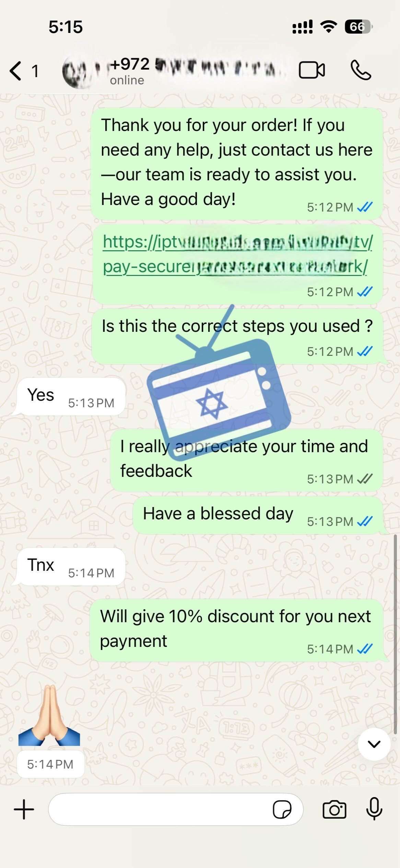Tap the "Have a blessed day" message
This screenshot has height=868, width=400.
coord(259,515)
